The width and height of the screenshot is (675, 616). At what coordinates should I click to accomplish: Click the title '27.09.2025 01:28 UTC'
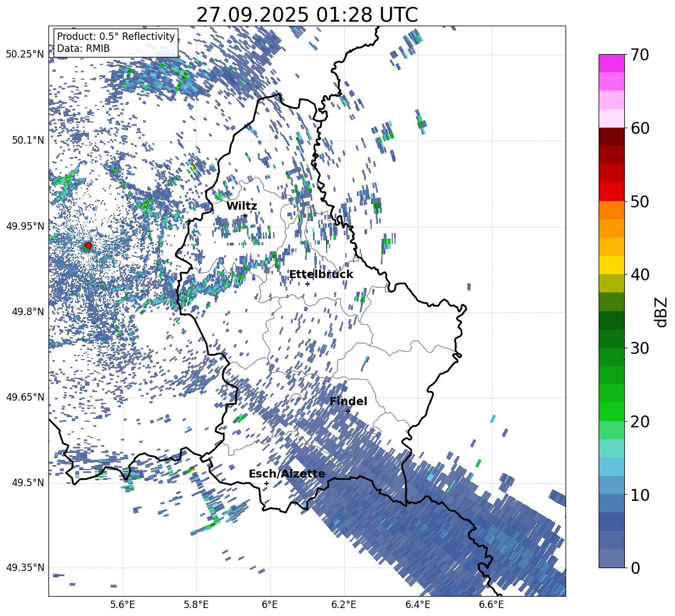tap(307, 15)
